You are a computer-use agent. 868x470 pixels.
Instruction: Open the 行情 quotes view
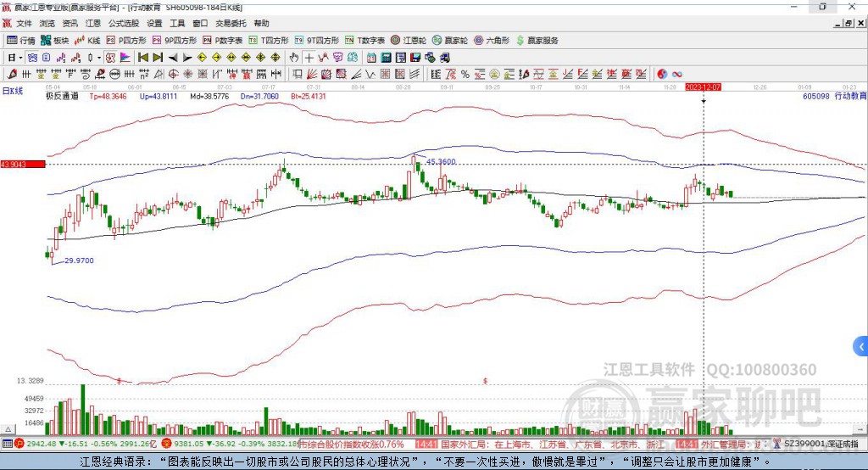[x=20, y=41]
